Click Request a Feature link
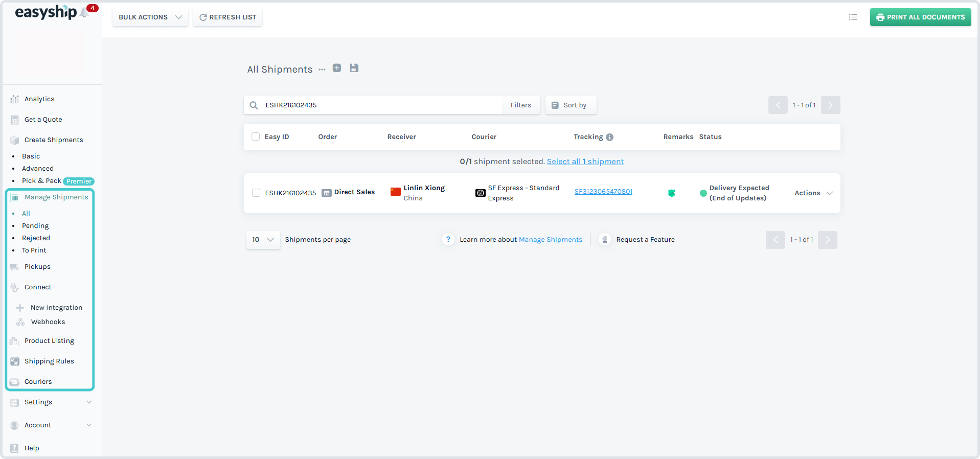This screenshot has width=980, height=459. [645, 240]
